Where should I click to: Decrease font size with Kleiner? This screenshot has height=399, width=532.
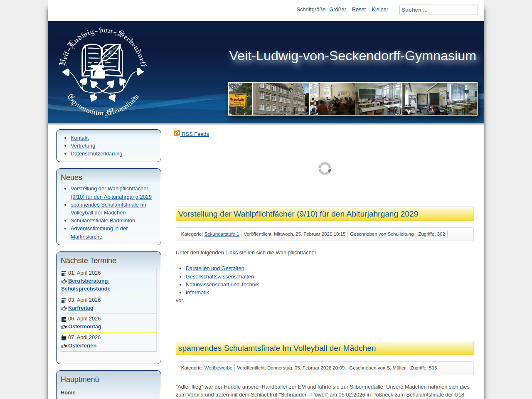click(x=379, y=10)
